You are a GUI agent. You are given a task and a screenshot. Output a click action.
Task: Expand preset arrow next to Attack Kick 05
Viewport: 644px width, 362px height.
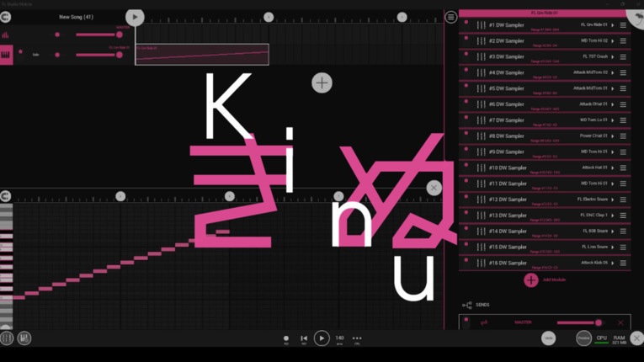[x=612, y=263]
